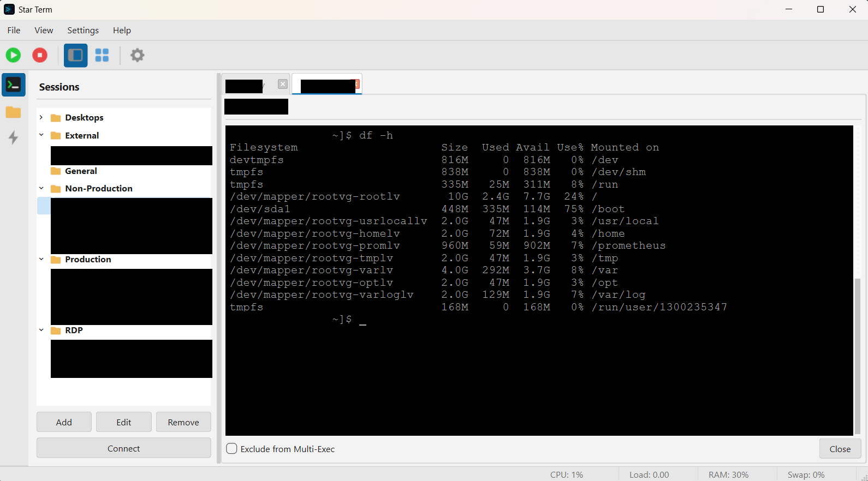
Task: Collapse the RDP folder
Action: [x=41, y=330]
